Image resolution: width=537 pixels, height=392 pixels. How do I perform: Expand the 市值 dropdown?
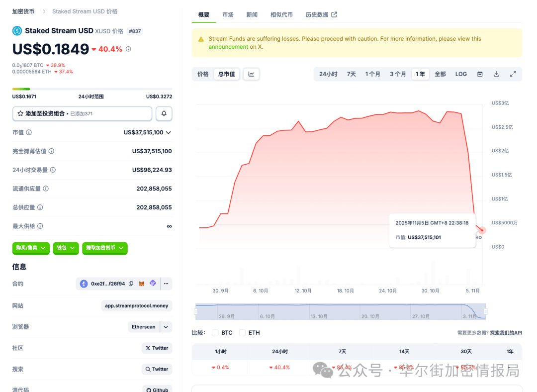pyautogui.click(x=170, y=132)
